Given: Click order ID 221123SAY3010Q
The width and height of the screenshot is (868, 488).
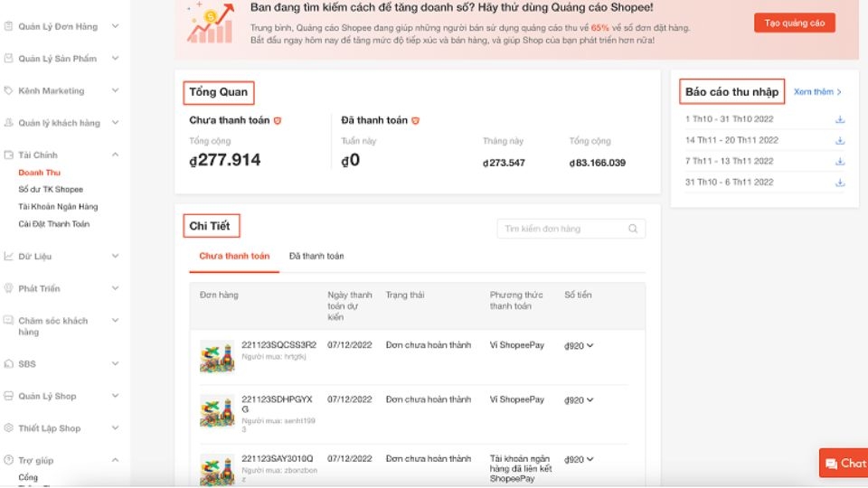Looking at the screenshot, I should click(278, 459).
